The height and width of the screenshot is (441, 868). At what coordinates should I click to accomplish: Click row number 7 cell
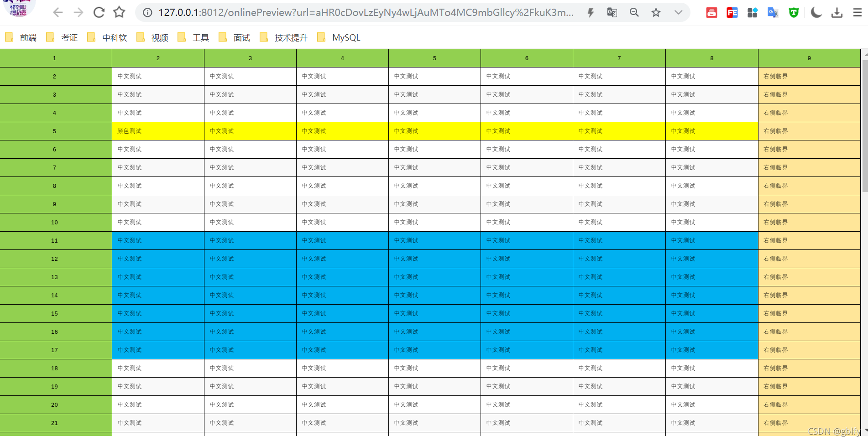click(56, 168)
